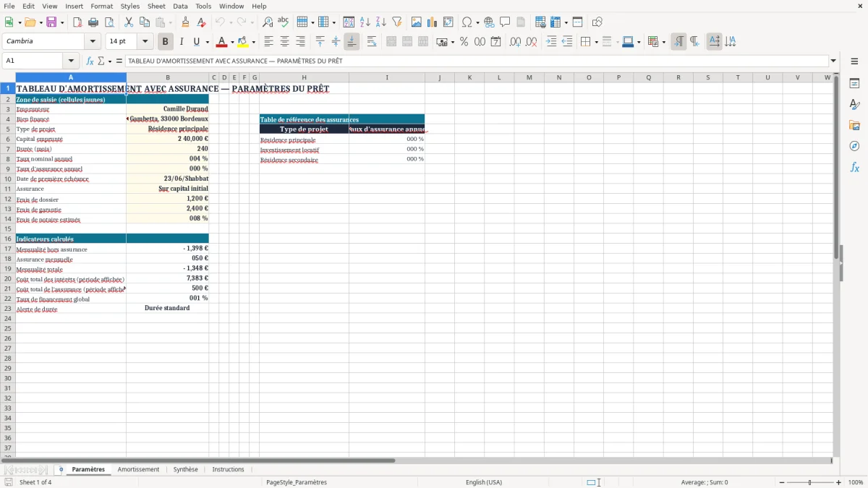The image size is (868, 488).
Task: Open the Font Name dropdown arrow
Action: point(93,42)
